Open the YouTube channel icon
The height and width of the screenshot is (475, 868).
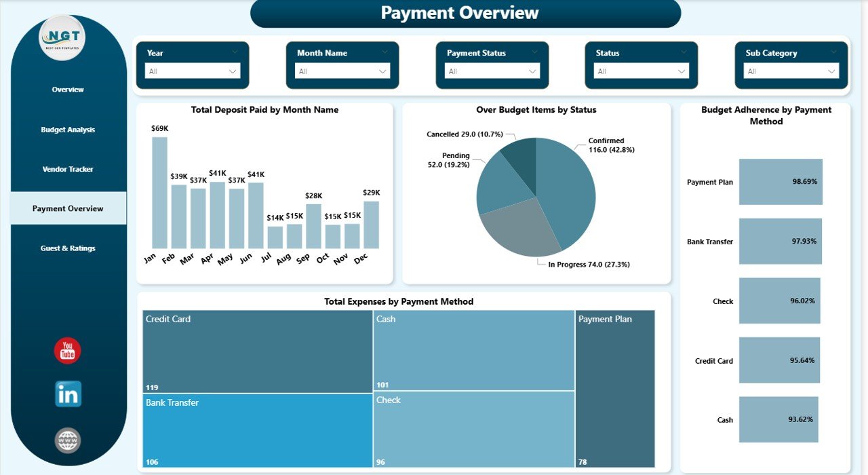point(67,349)
